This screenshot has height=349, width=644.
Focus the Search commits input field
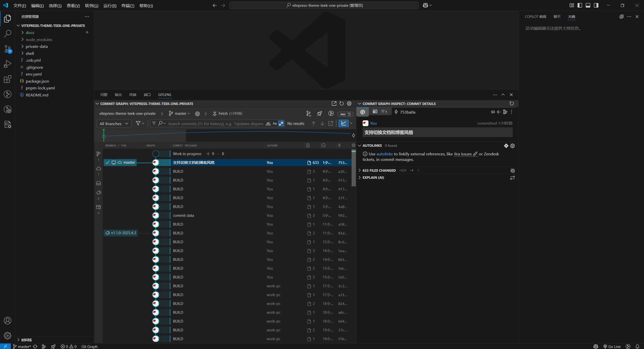point(215,124)
